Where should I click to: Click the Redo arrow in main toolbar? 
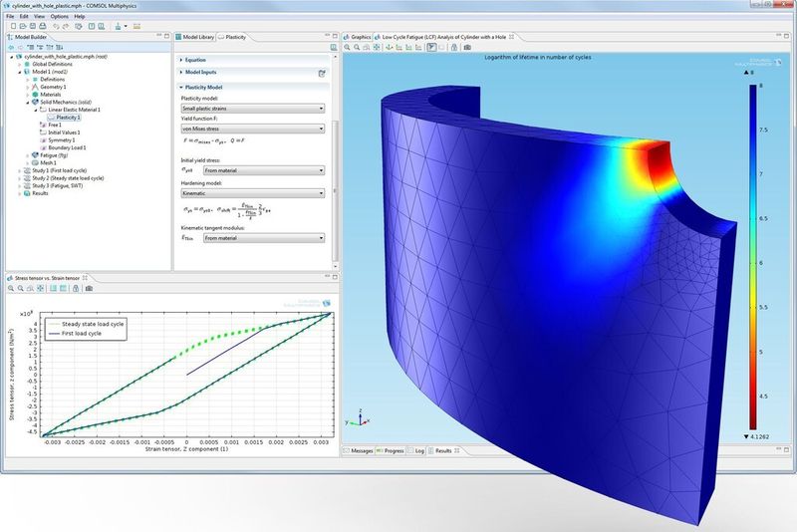tap(66, 27)
